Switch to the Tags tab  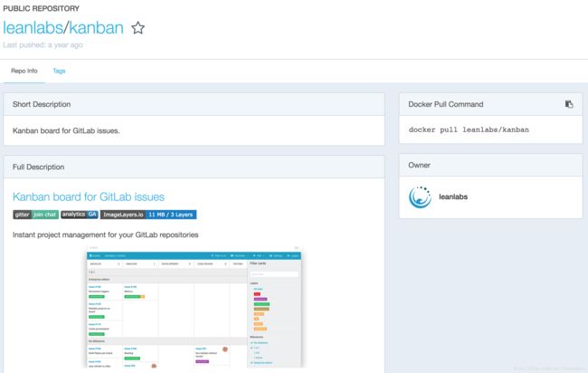pyautogui.click(x=59, y=71)
